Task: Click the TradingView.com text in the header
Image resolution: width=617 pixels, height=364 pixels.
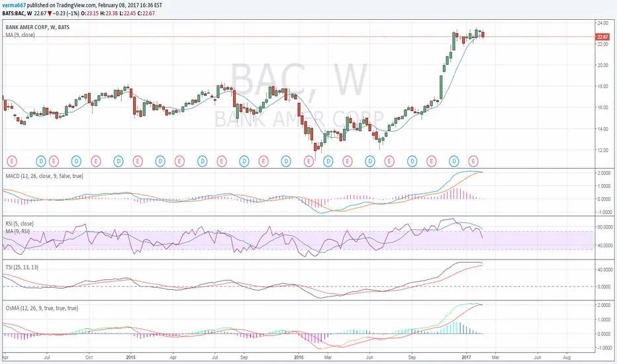Action: pos(76,5)
